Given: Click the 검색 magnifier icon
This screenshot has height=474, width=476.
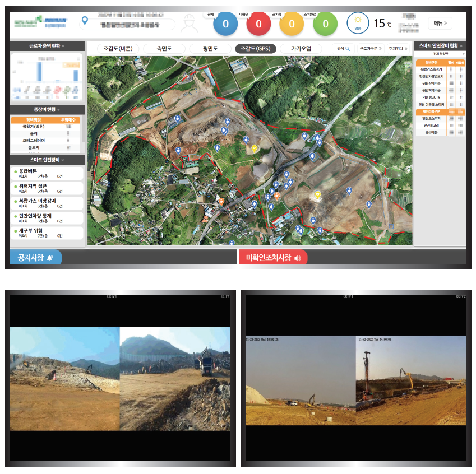Looking at the screenshot, I should click(x=347, y=49).
